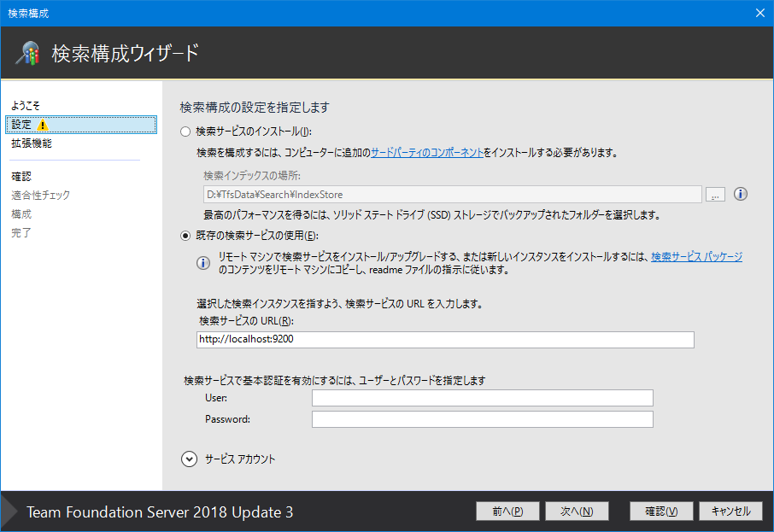Click Team Foundation Server 2018 Update 3 text
The height and width of the screenshot is (532, 774).
pyautogui.click(x=160, y=512)
